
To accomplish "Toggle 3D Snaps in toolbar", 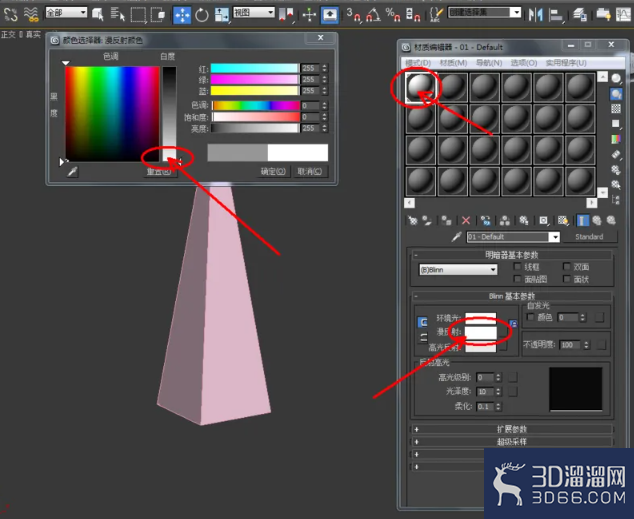I will point(353,15).
